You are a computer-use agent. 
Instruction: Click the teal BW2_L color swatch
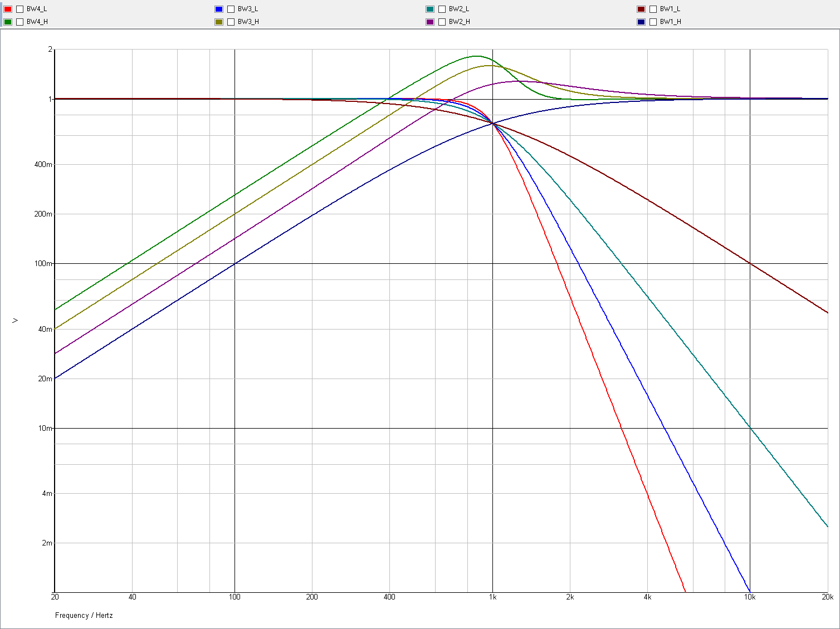[x=430, y=9]
